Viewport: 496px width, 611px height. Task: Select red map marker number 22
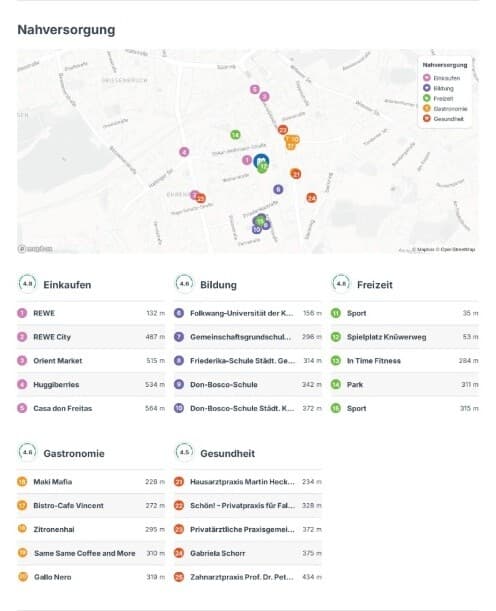[x=283, y=130]
